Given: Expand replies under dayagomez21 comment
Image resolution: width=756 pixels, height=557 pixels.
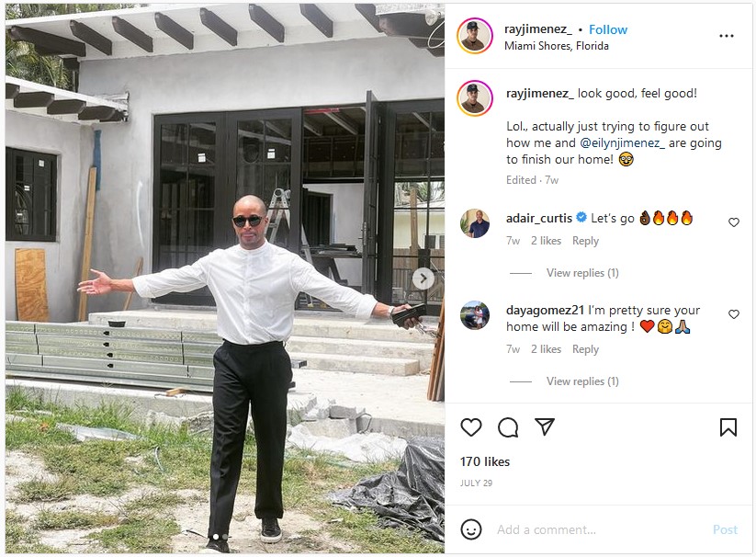Looking at the screenshot, I should (582, 381).
